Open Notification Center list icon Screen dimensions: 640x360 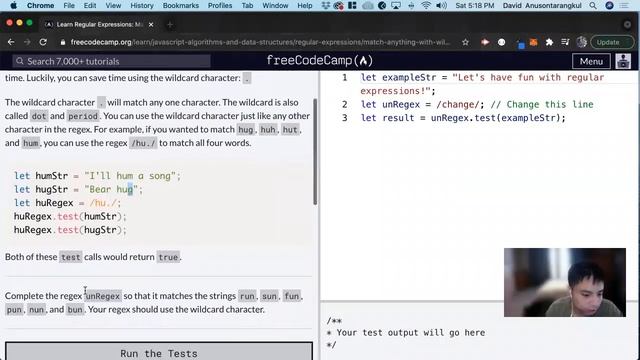click(624, 5)
